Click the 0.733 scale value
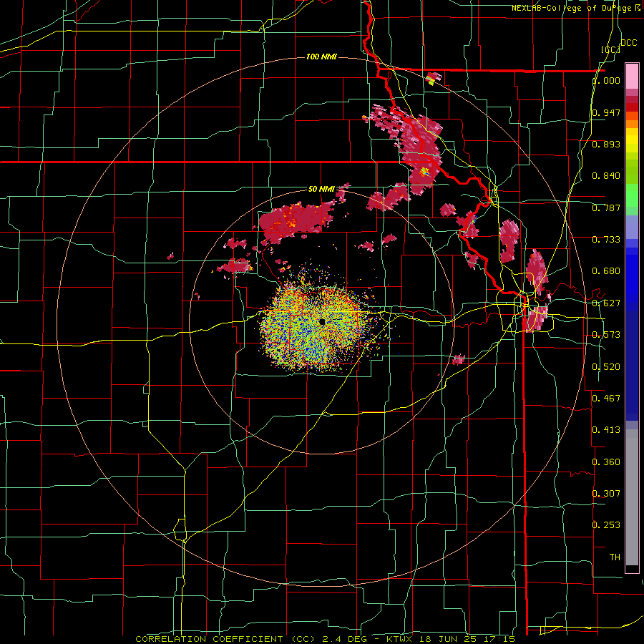Screen dimensions: 644x644 click(606, 240)
